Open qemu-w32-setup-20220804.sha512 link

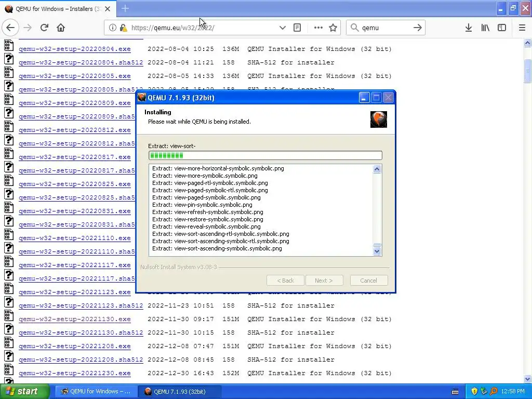81,62
